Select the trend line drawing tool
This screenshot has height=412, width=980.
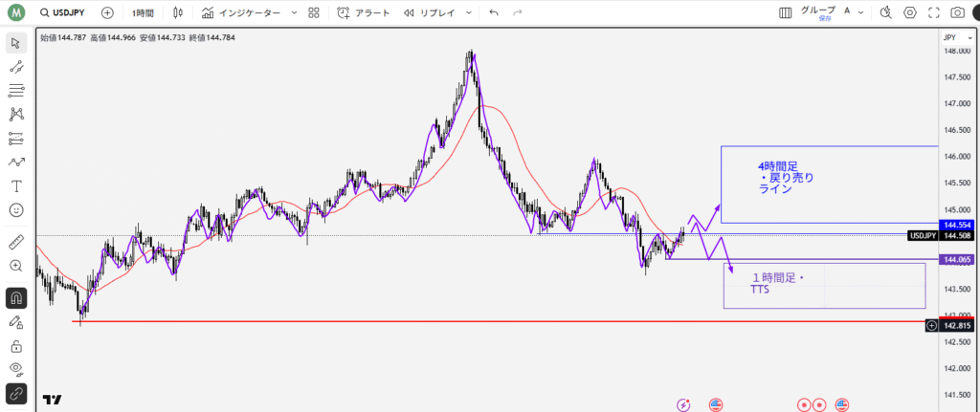point(16,68)
